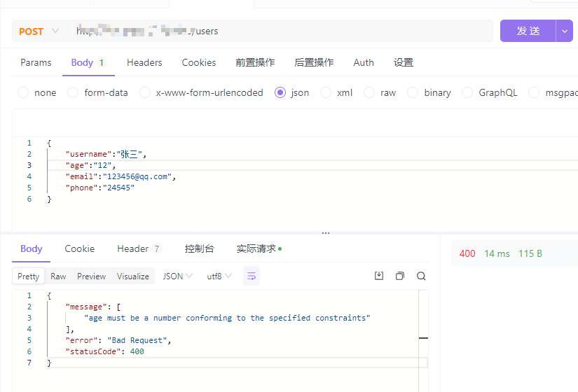
Task: Click the download response icon
Action: [x=379, y=276]
